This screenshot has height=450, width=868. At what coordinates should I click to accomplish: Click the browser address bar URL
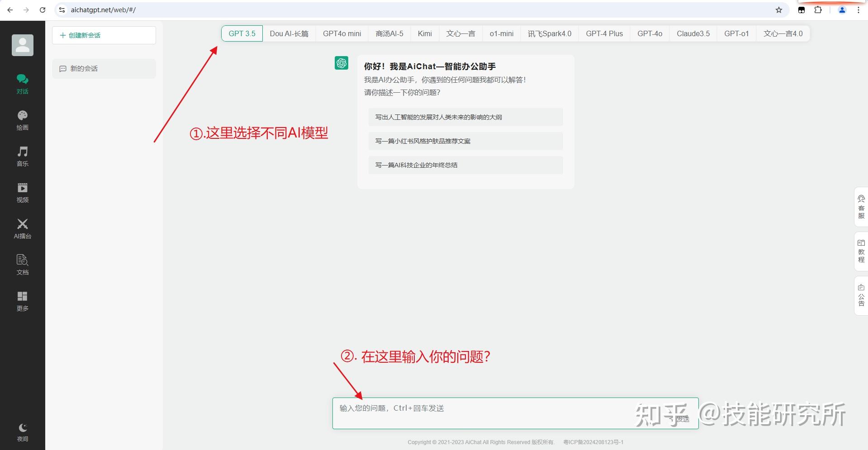pyautogui.click(x=103, y=10)
